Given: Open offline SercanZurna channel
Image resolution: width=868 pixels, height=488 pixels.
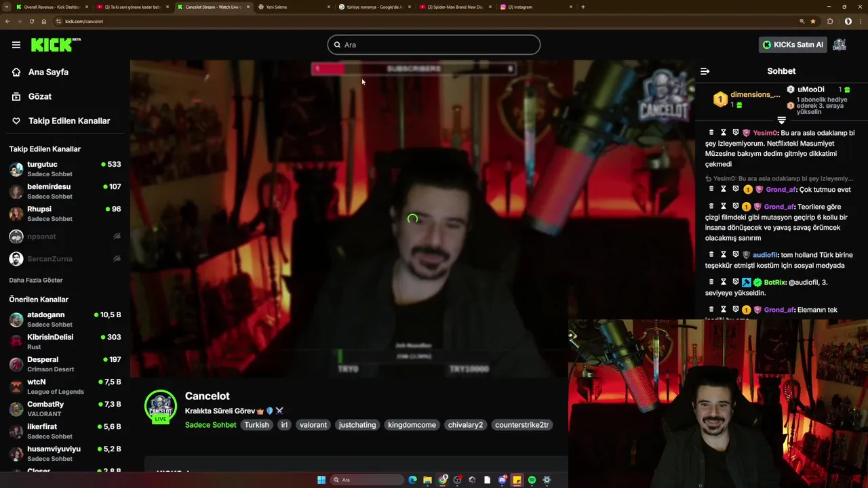Looking at the screenshot, I should pos(65,259).
